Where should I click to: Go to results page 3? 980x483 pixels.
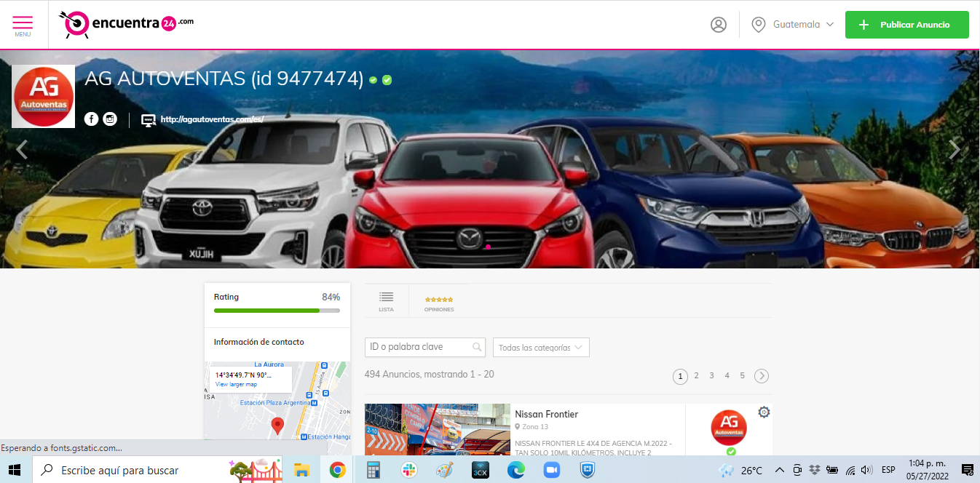click(x=711, y=376)
